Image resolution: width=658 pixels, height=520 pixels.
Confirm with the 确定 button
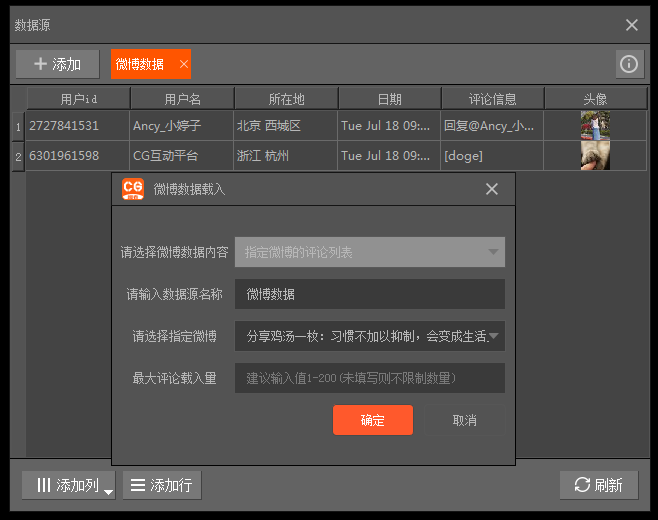point(373,420)
